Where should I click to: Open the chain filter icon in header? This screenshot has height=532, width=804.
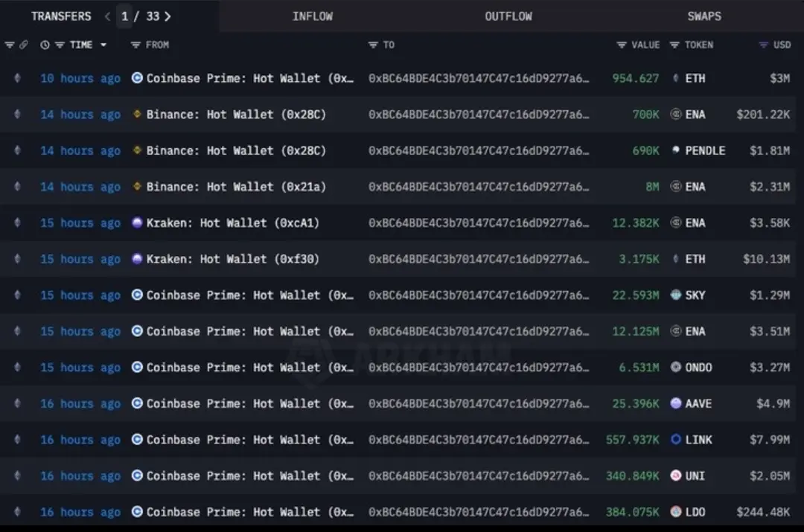point(9,45)
